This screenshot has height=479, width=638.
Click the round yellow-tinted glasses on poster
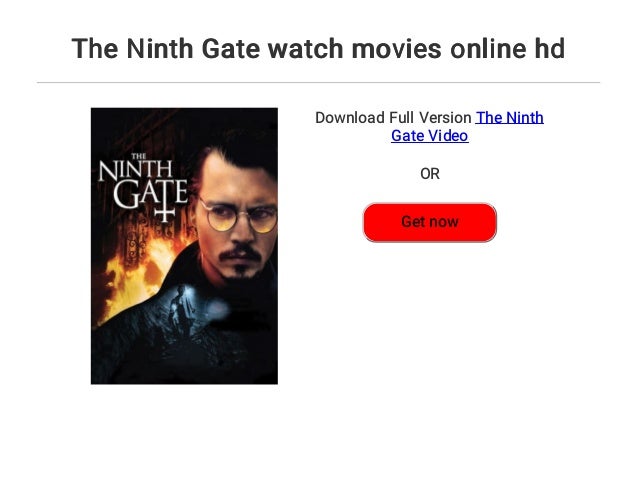pos(240,217)
